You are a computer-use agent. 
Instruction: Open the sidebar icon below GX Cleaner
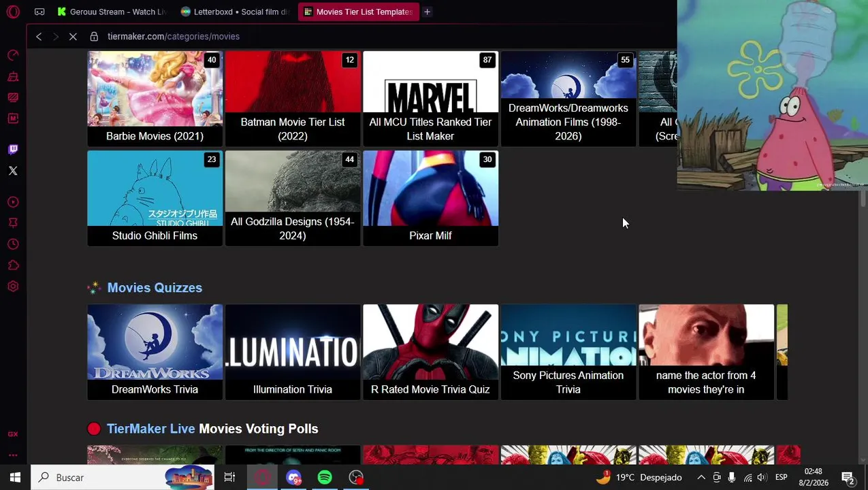point(13,97)
